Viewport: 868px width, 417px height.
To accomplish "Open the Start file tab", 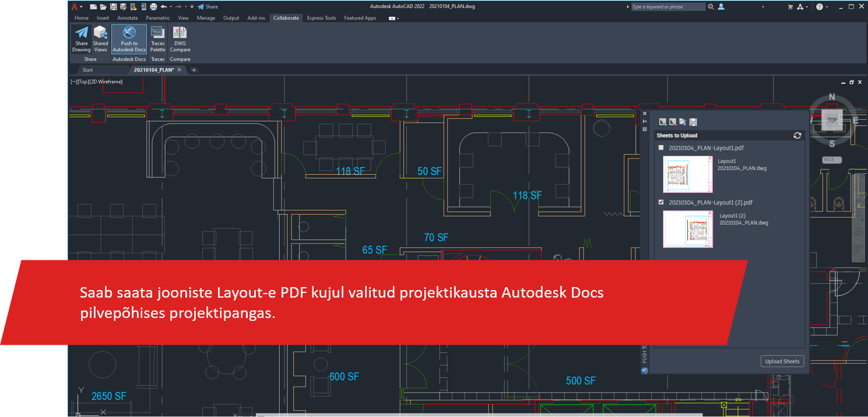I will (x=87, y=70).
